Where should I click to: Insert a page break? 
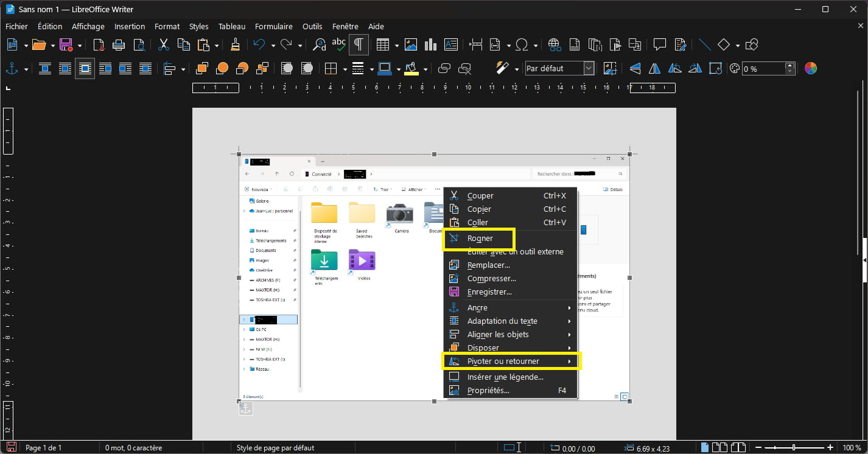click(x=476, y=44)
